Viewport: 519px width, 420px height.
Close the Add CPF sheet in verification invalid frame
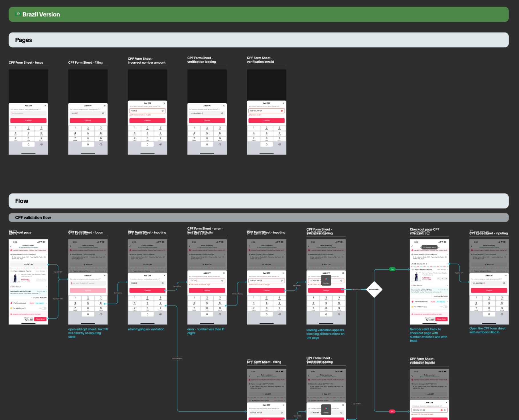[283, 103]
